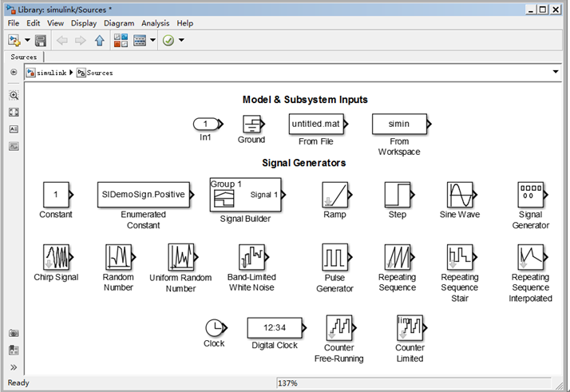The height and width of the screenshot is (392, 570).
Task: Select the Chirp Signal block
Action: point(53,257)
